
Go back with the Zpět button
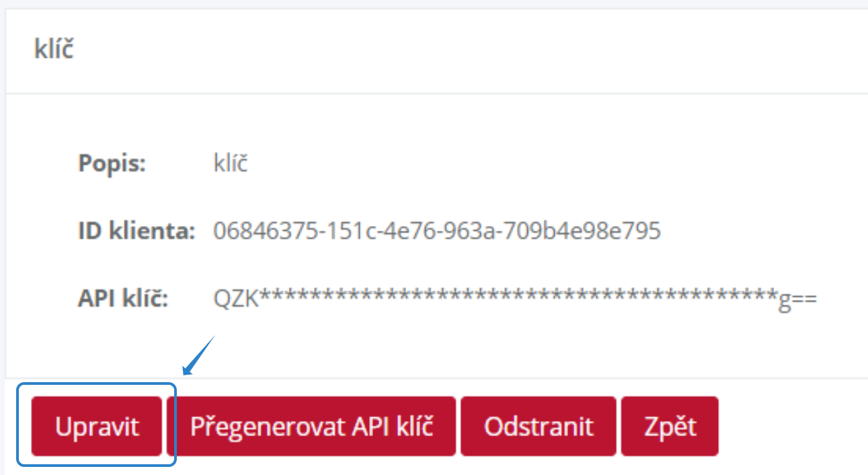coord(670,426)
